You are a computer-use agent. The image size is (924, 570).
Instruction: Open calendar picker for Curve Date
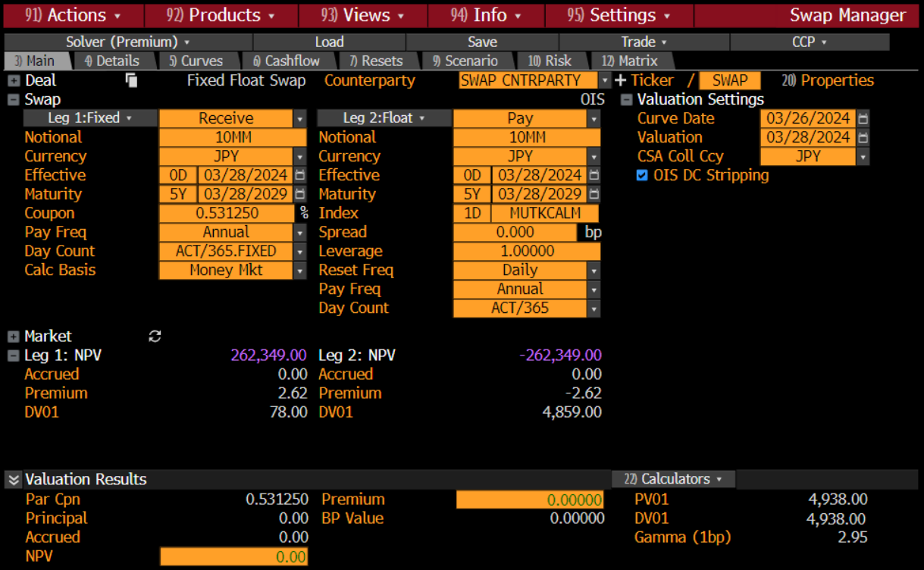pyautogui.click(x=863, y=119)
